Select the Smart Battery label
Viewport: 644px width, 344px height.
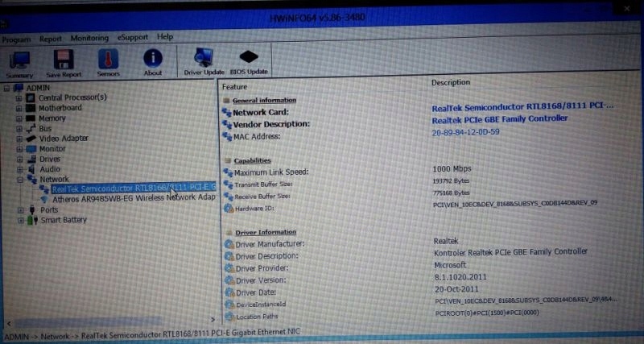[x=64, y=220]
